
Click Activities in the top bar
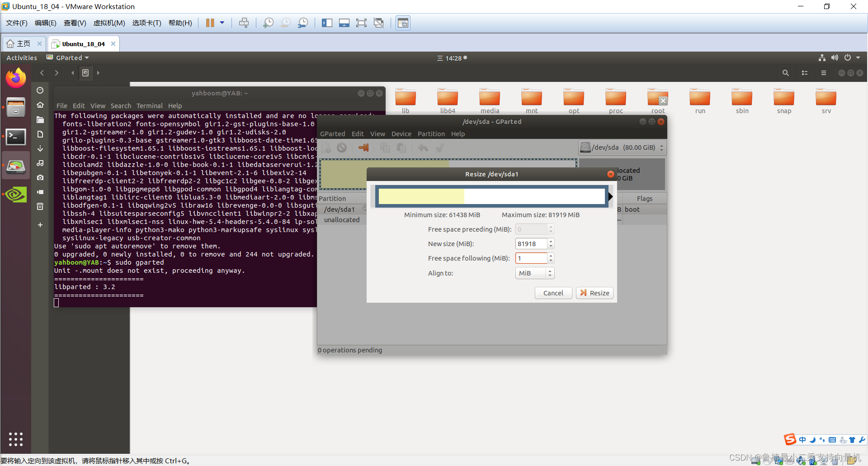point(22,58)
